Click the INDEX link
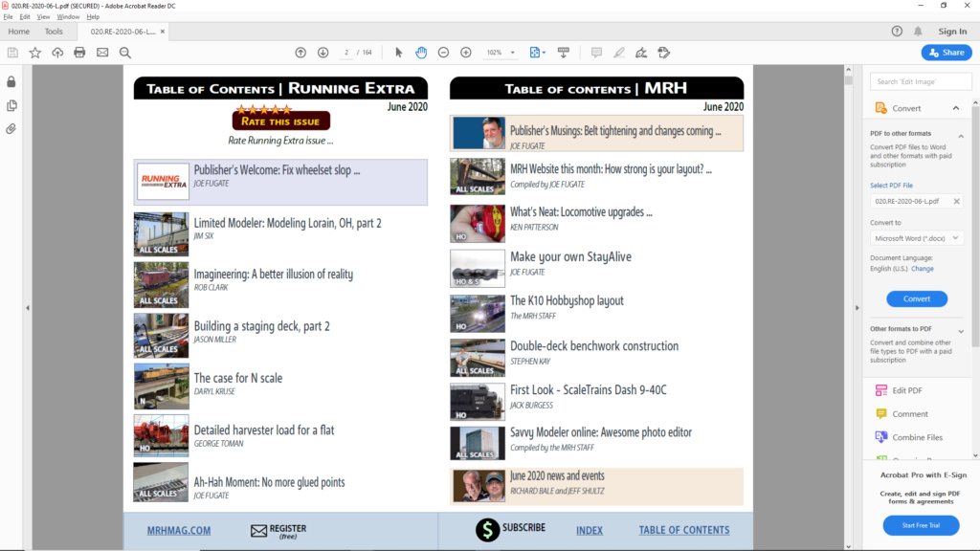This screenshot has height=551, width=980. [x=590, y=530]
